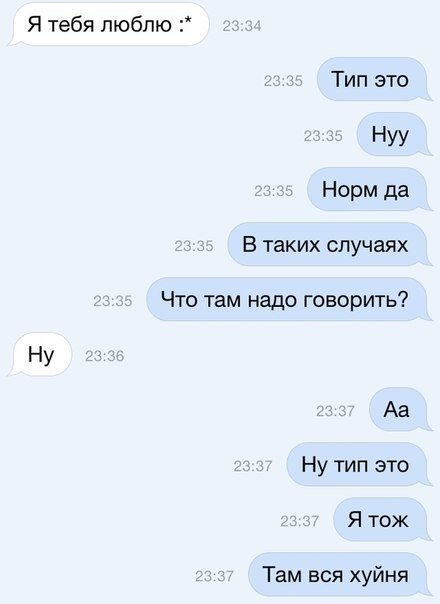Tap the 'Нуу' message bubble

[x=394, y=134]
